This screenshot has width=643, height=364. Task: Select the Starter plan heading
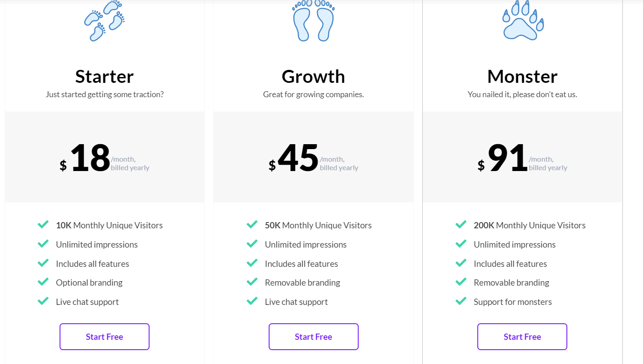point(104,77)
